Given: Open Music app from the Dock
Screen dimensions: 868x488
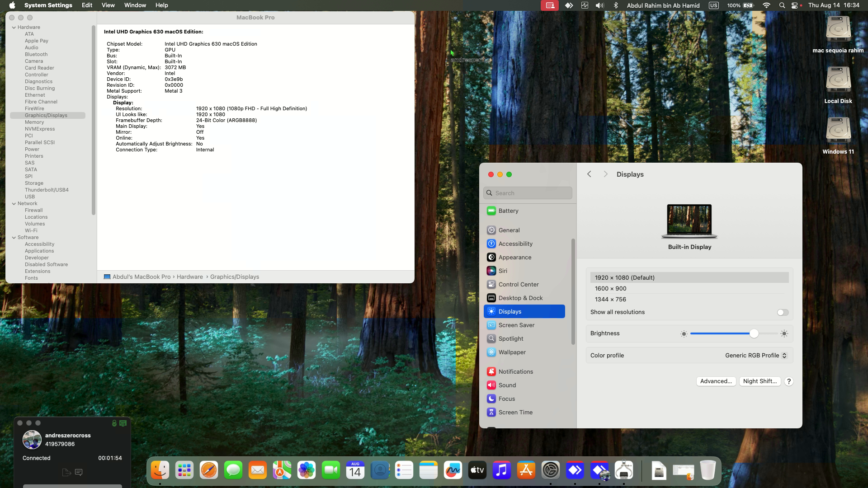Looking at the screenshot, I should coord(502,470).
